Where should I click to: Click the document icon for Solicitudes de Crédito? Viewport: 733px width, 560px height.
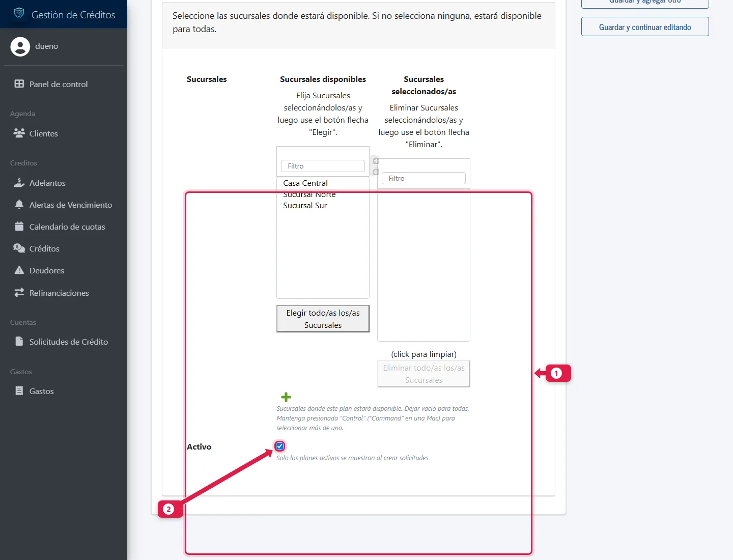[x=19, y=341]
